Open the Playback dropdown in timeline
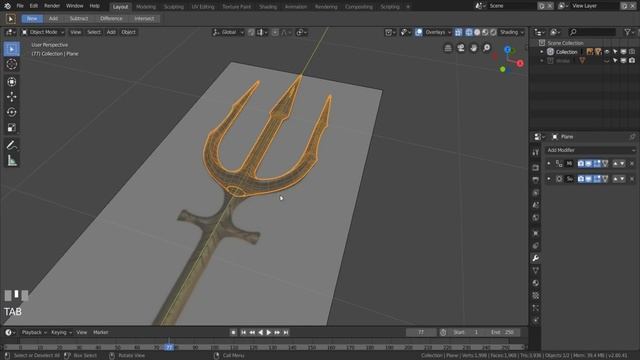 (34, 332)
